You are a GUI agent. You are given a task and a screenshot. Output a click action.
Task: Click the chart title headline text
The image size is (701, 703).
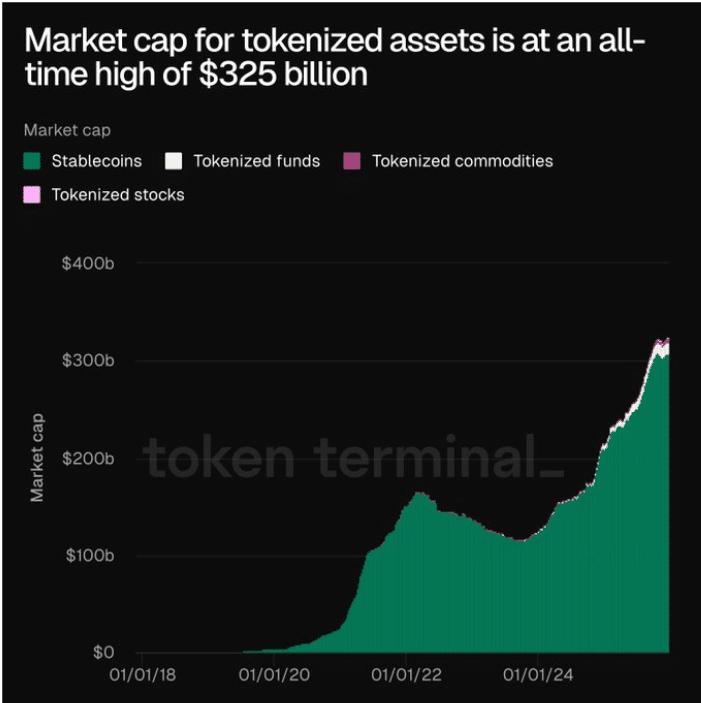[335, 58]
